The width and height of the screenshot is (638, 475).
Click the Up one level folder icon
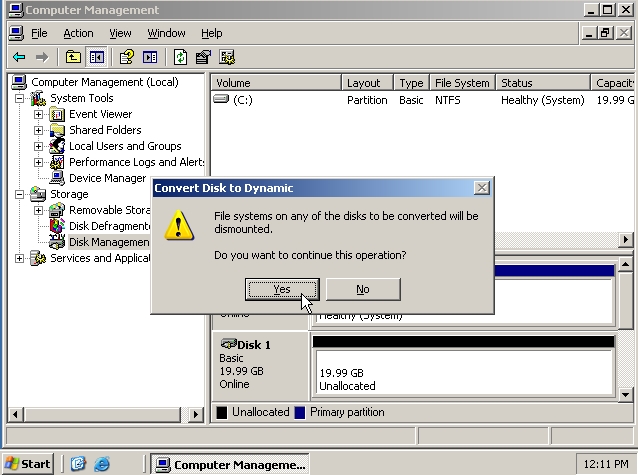click(73, 57)
